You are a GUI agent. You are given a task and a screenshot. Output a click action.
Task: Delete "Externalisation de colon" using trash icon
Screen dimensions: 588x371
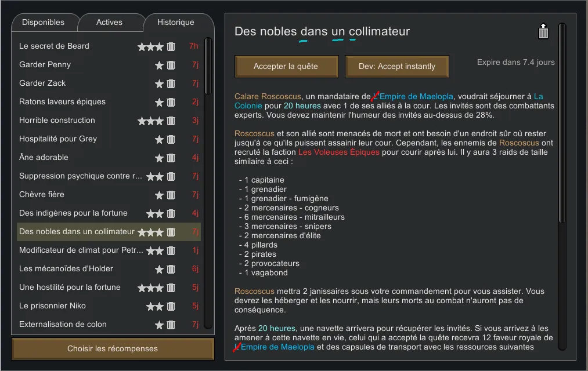[171, 325]
